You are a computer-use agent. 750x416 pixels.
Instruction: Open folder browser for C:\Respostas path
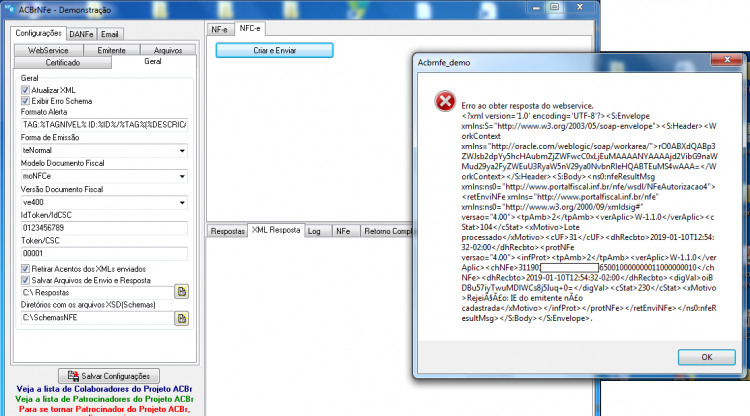pyautogui.click(x=181, y=292)
